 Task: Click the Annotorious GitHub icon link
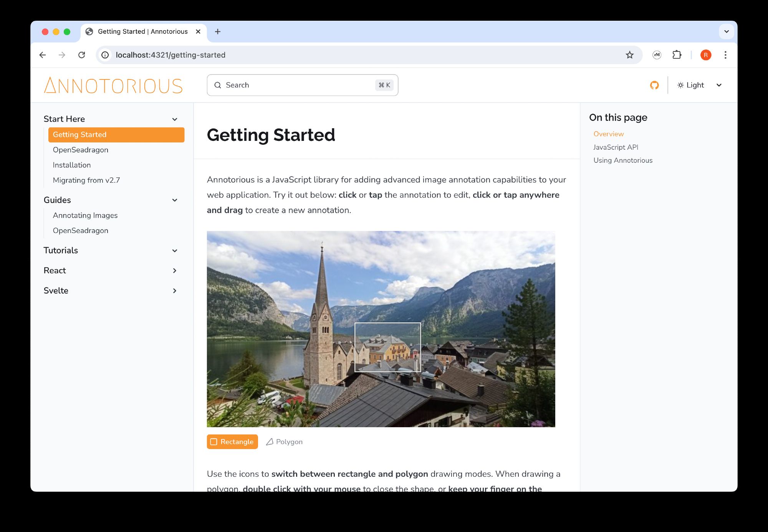[655, 84]
